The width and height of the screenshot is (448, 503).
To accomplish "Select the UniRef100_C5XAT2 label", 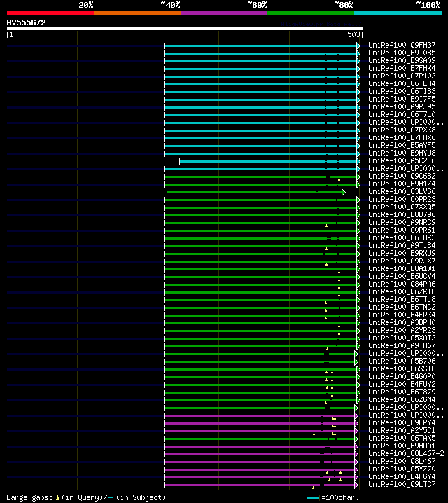I will click(402, 338).
